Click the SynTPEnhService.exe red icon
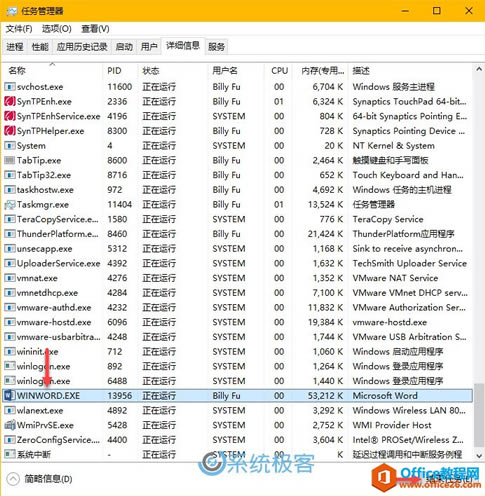The width and height of the screenshot is (485, 496). [10, 116]
